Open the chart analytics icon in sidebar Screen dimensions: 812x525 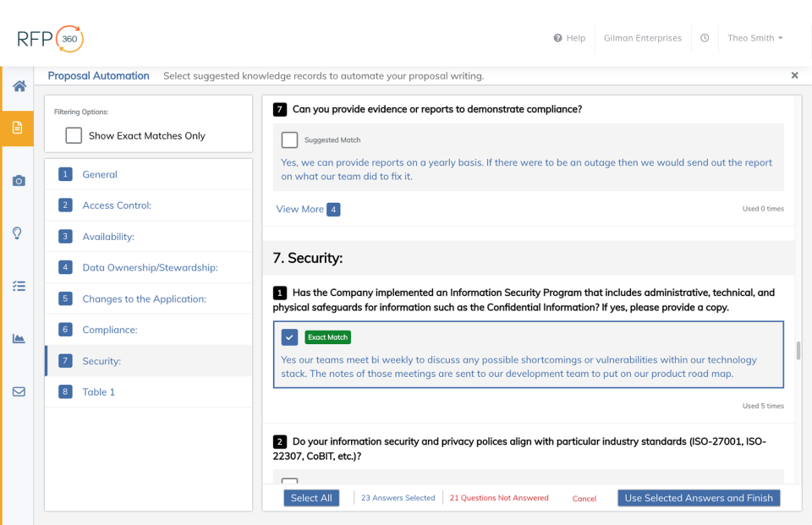19,339
